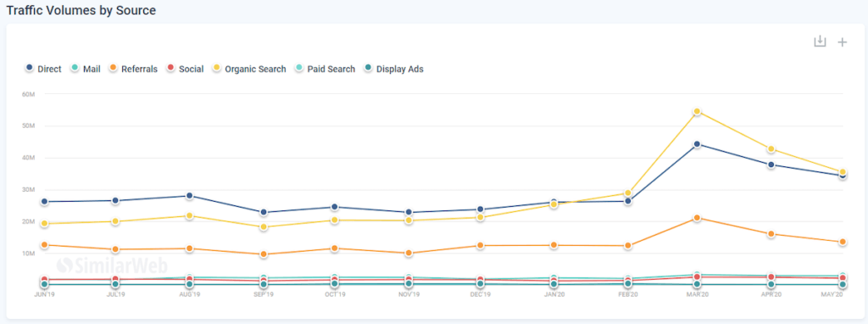
Task: Click the FEB'20 x-axis label
Action: pos(628,294)
